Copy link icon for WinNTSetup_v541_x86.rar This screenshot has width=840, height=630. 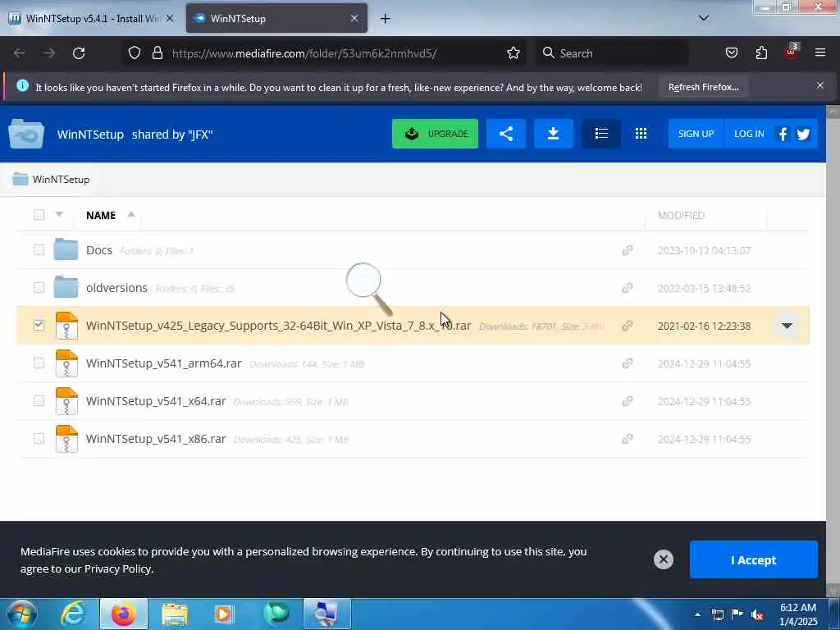(628, 439)
